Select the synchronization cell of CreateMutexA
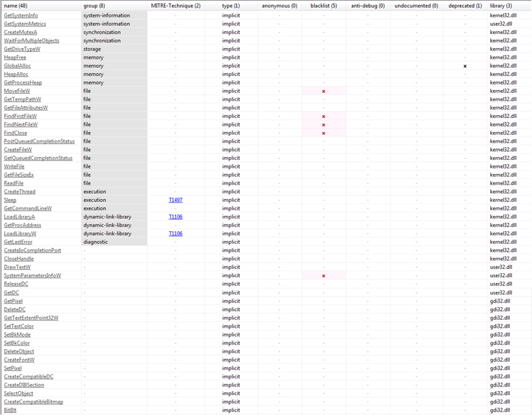This screenshot has height=415, width=532. click(x=114, y=32)
